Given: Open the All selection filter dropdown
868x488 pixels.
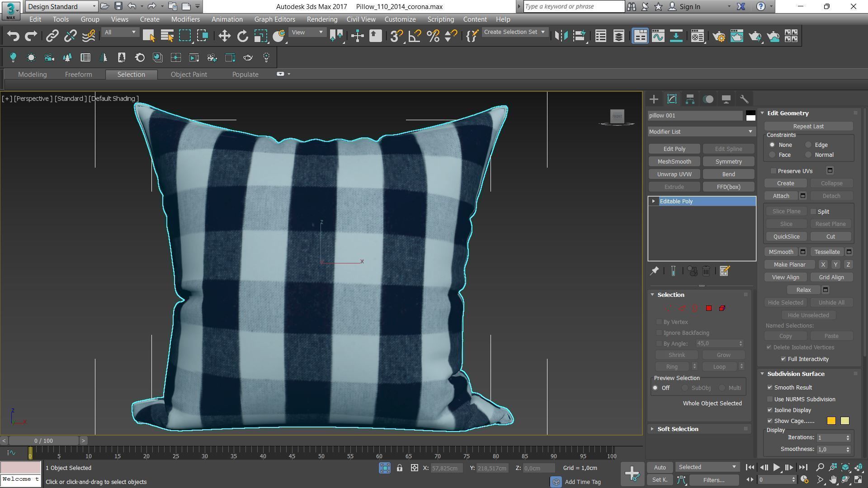Looking at the screenshot, I should tap(120, 33).
